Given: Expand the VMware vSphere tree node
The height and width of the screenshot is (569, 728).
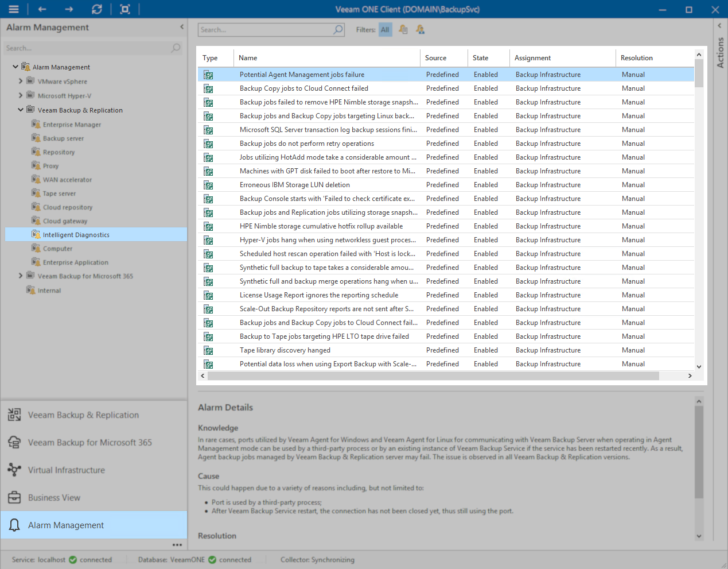Looking at the screenshot, I should click(x=21, y=81).
